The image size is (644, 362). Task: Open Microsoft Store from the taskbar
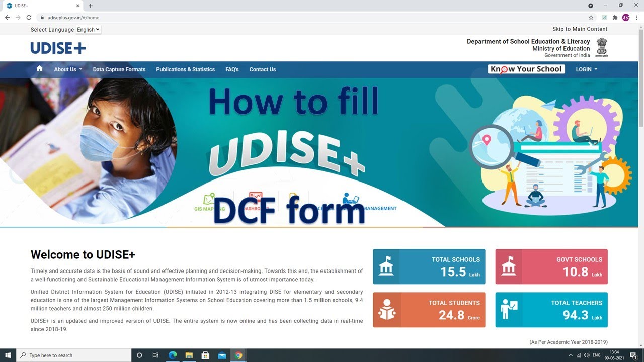(205, 355)
